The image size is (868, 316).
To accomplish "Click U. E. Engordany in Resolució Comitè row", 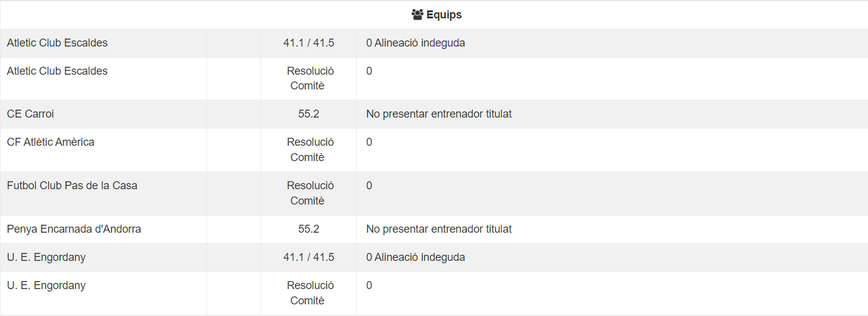I will [x=46, y=285].
